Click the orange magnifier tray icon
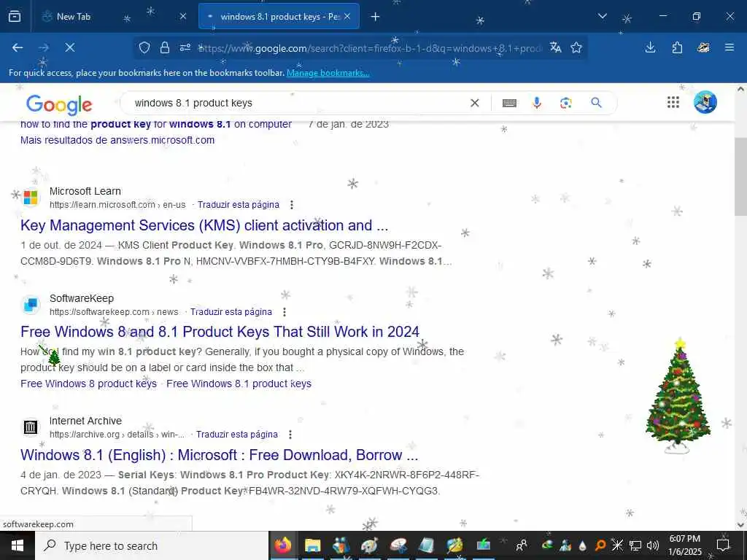Screen dimensions: 747x560 tap(600, 545)
